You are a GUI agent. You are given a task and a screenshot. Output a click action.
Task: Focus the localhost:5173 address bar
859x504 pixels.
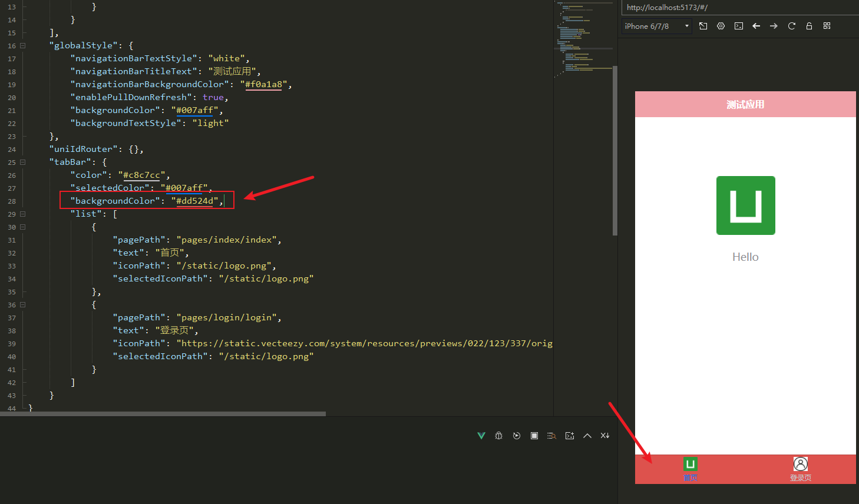coord(740,8)
